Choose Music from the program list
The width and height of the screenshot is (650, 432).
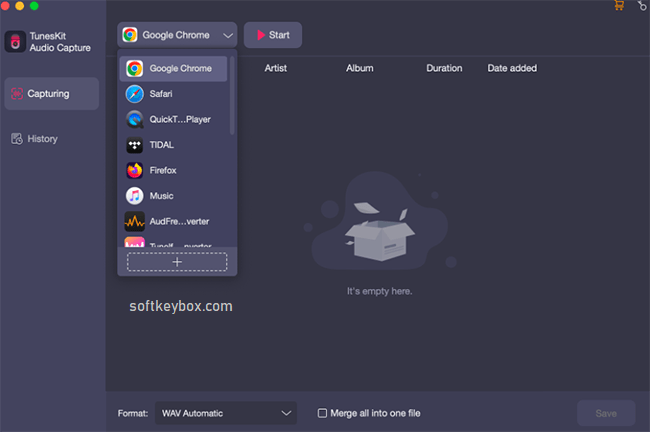(173, 196)
